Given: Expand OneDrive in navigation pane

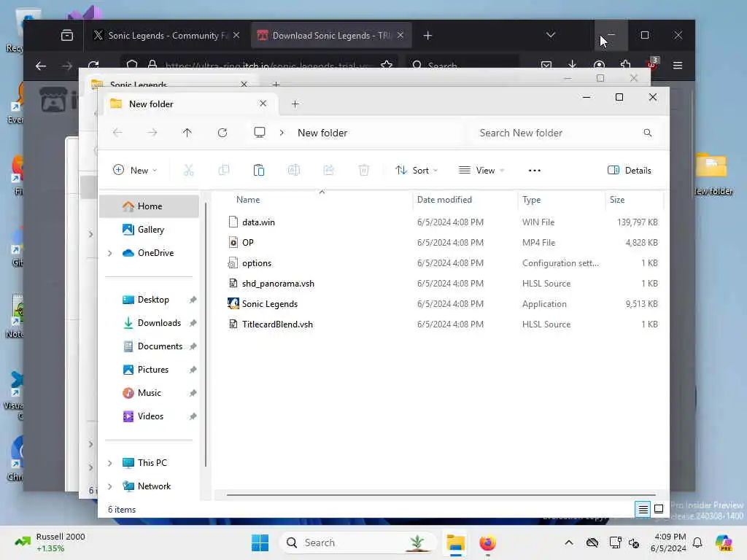Looking at the screenshot, I should (110, 253).
